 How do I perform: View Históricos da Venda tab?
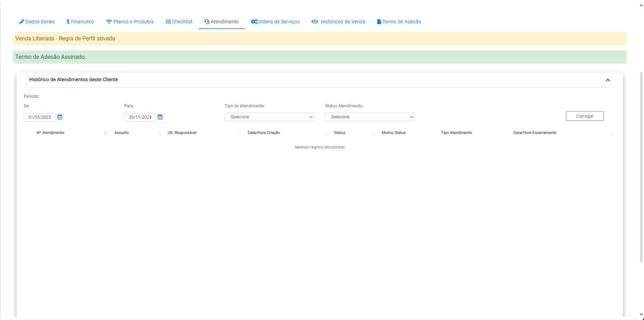[x=339, y=22]
